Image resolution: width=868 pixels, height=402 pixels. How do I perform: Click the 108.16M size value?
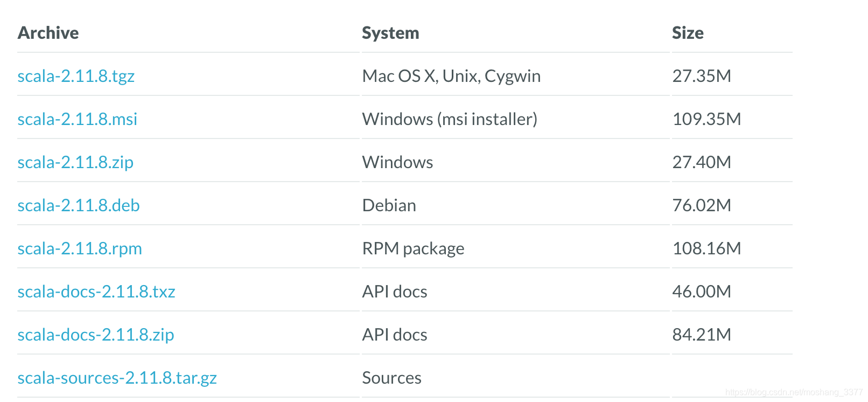click(x=706, y=248)
